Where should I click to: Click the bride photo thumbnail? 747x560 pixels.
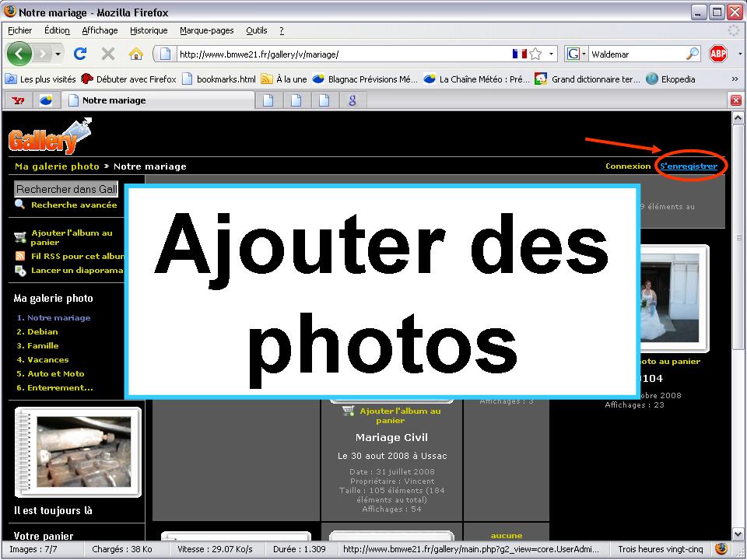[x=672, y=297]
